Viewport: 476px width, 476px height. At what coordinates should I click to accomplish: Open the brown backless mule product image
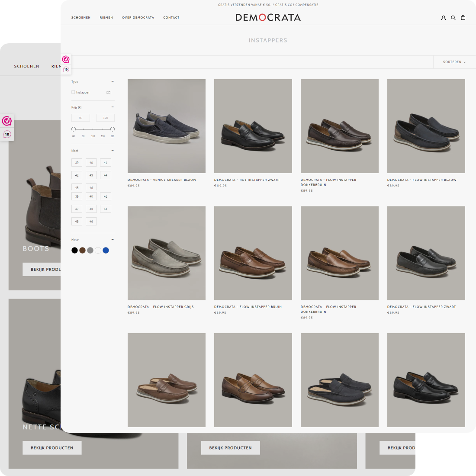(166, 380)
